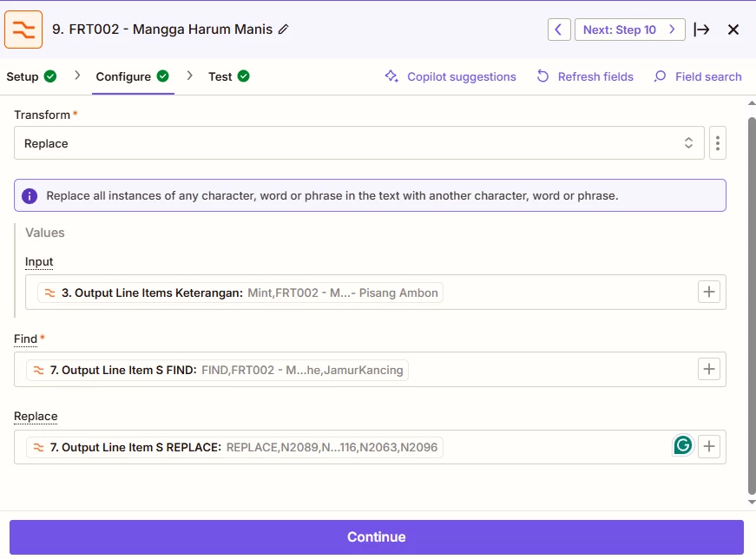
Task: Click the scrollbar up arrow
Action: point(752,103)
